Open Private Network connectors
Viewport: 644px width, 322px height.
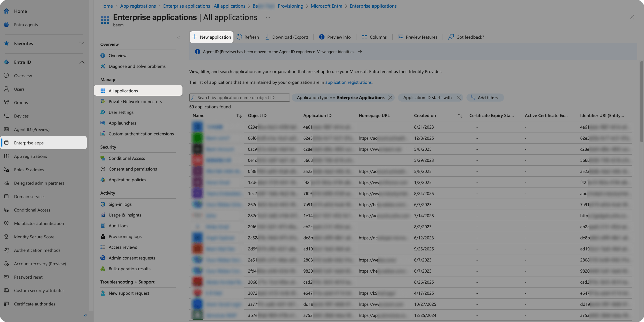(x=135, y=102)
